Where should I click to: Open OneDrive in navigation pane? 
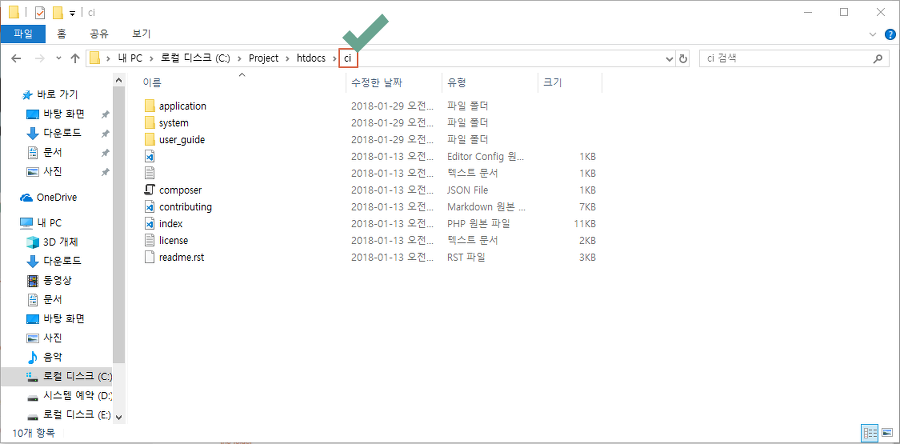pos(56,197)
